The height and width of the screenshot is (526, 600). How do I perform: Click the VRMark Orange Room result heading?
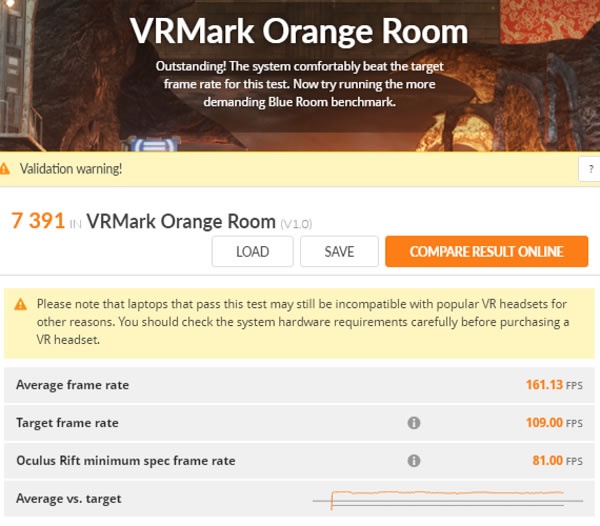coord(181,221)
